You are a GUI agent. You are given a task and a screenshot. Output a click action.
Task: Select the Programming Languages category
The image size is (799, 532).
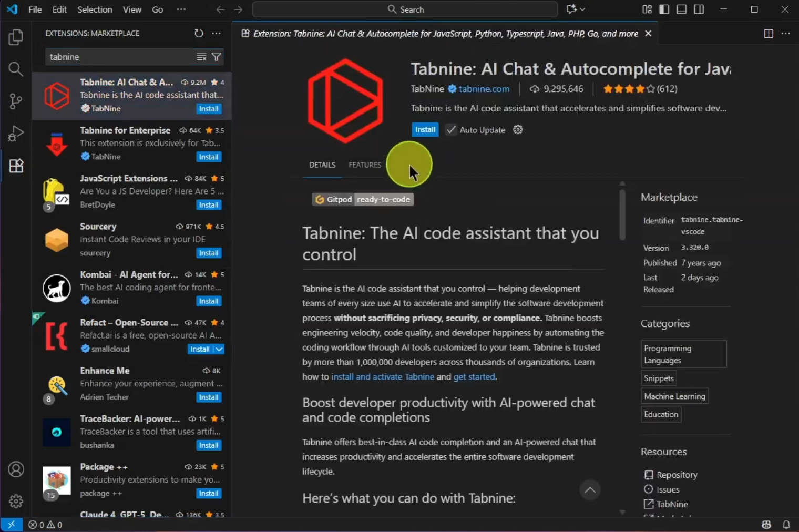[x=683, y=354]
